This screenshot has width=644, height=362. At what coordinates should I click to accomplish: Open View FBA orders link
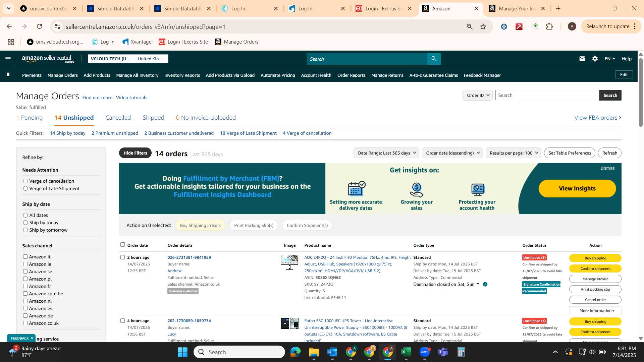(598, 118)
